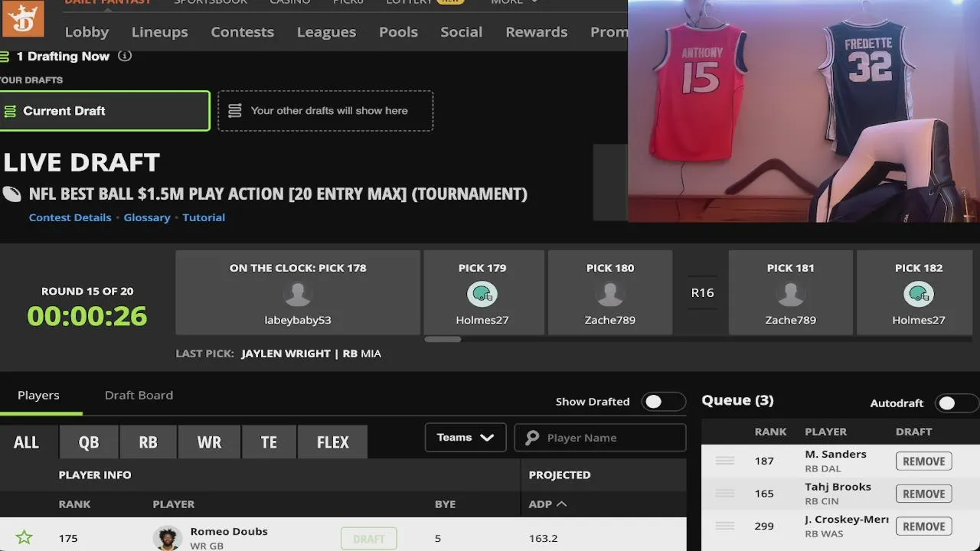
Task: Grab reorder handle for Tahj Brooks
Action: (724, 494)
